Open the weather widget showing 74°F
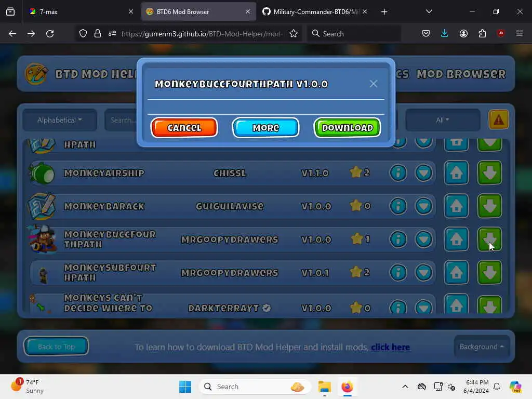The width and height of the screenshot is (532, 399). click(27, 386)
